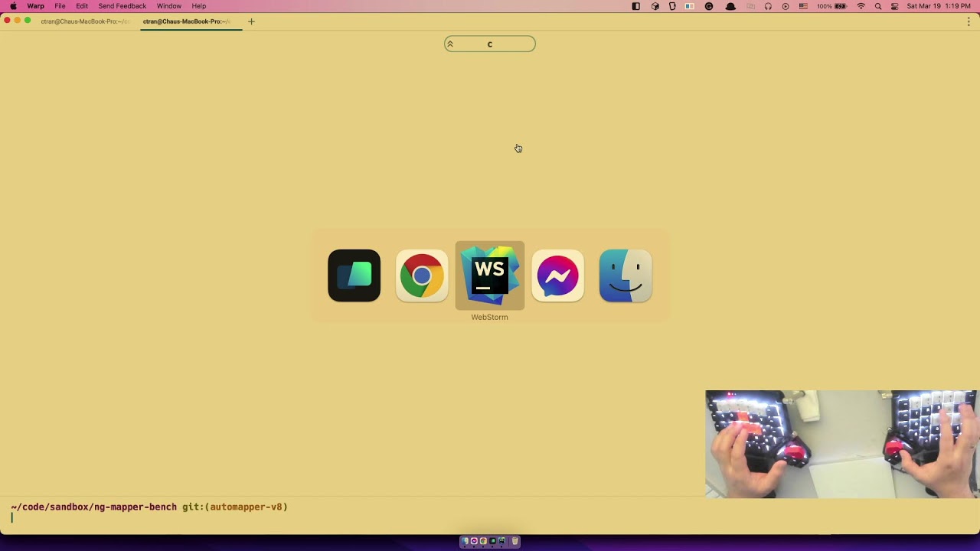Select Warp in the app switcher
980x551 pixels.
[x=354, y=275]
